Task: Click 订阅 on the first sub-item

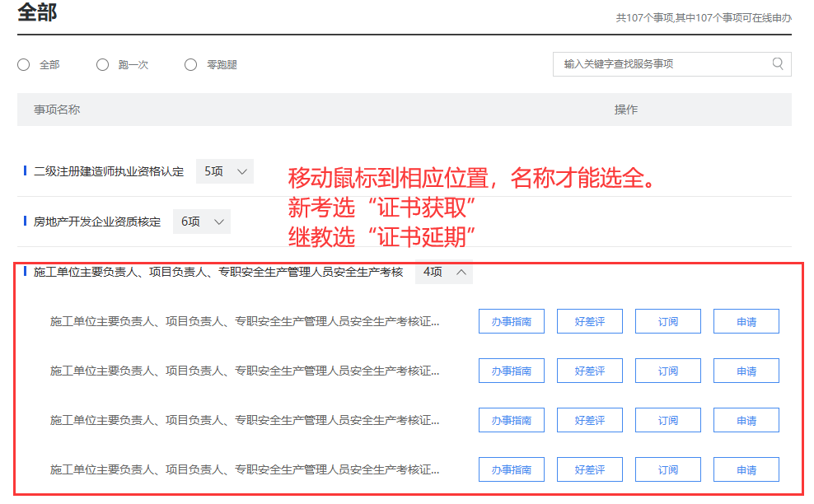Action: point(667,322)
